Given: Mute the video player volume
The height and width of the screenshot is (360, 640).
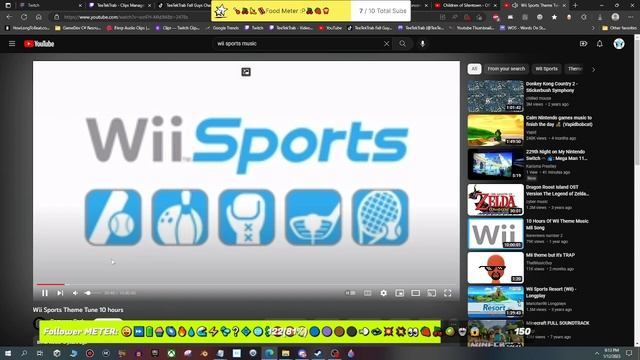Looking at the screenshot, I should (x=75, y=293).
